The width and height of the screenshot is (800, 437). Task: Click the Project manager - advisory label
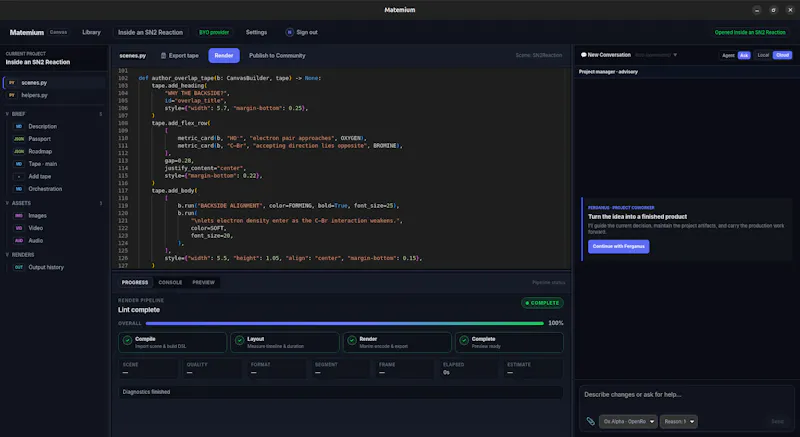608,72
